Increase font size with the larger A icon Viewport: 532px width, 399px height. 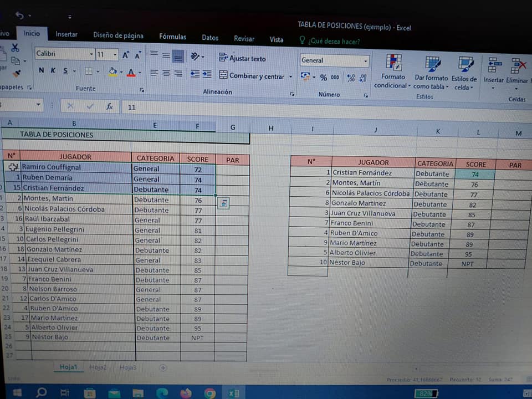pyautogui.click(x=126, y=55)
